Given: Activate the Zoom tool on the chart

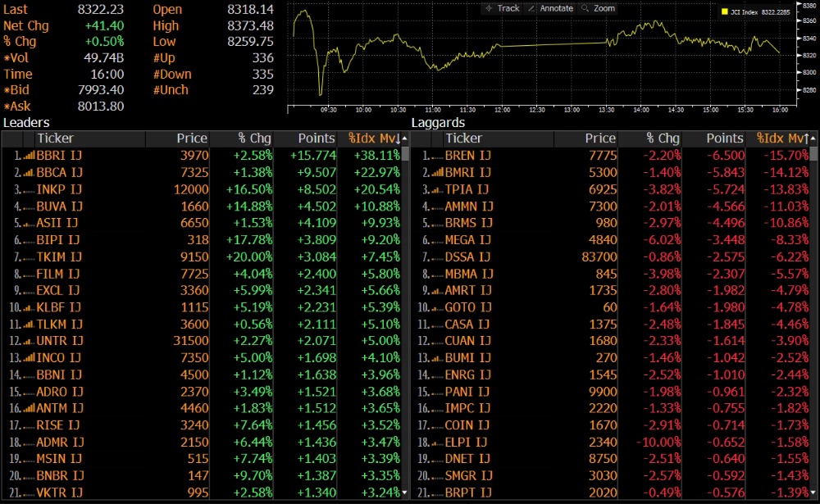Looking at the screenshot, I should (x=598, y=8).
